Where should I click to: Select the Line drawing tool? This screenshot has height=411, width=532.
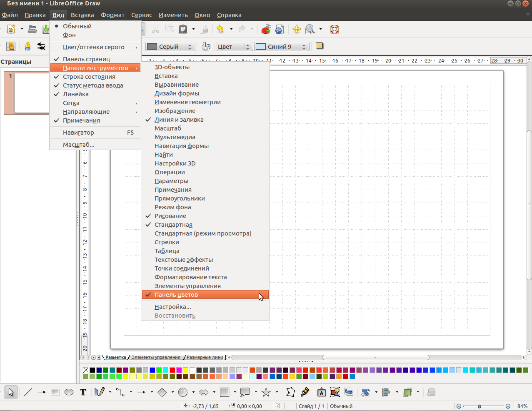pyautogui.click(x=28, y=392)
